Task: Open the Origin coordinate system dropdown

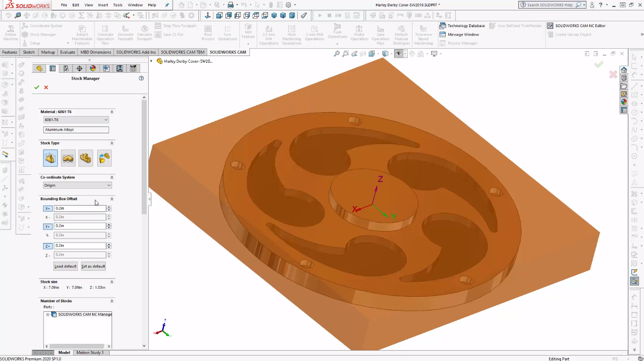Action: click(77, 185)
